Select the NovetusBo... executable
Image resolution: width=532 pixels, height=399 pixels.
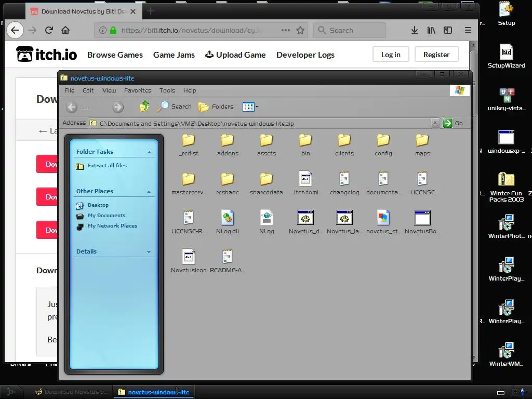point(422,223)
